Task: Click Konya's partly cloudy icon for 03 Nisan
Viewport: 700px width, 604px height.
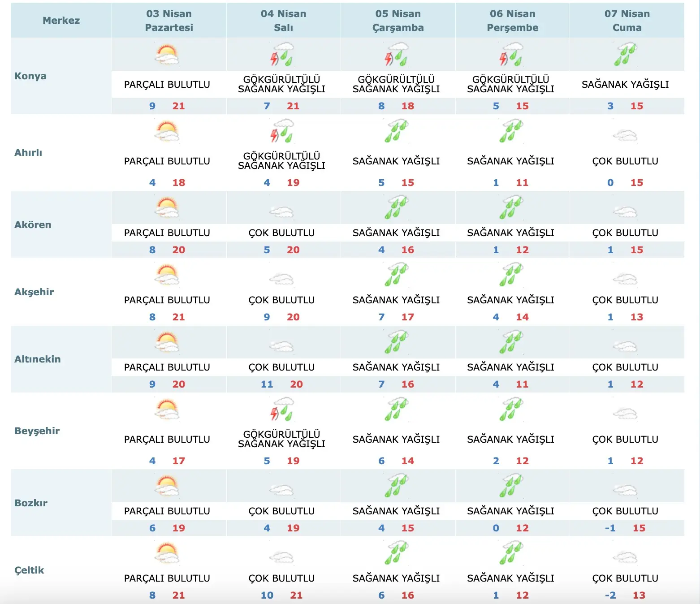Action: click(167, 55)
